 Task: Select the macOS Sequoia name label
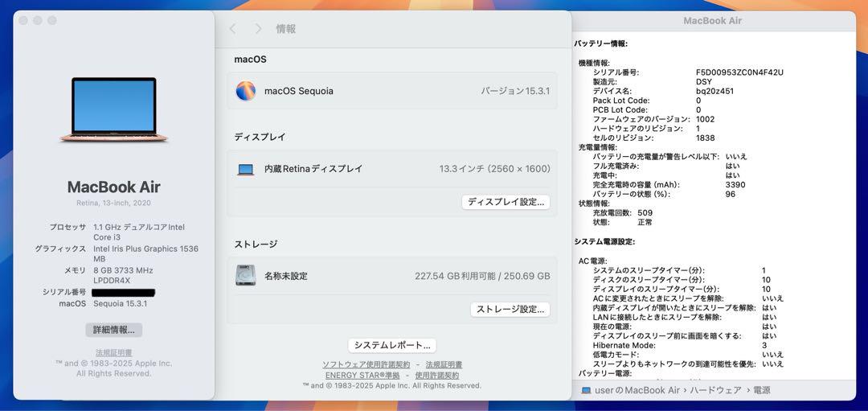299,91
